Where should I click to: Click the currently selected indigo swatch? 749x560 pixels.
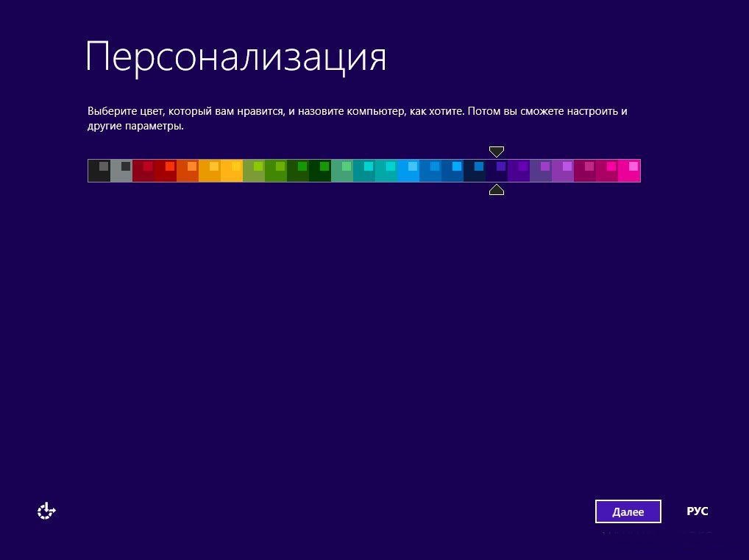point(497,171)
